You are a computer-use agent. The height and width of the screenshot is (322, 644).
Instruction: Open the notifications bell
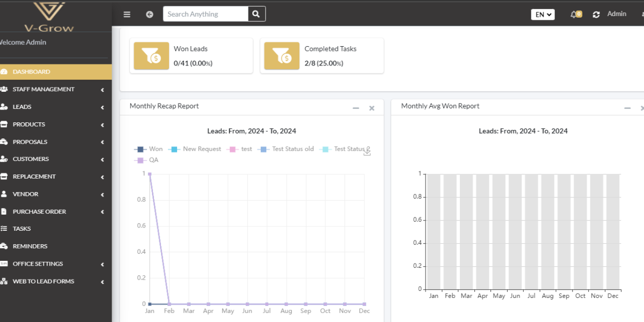tap(575, 14)
